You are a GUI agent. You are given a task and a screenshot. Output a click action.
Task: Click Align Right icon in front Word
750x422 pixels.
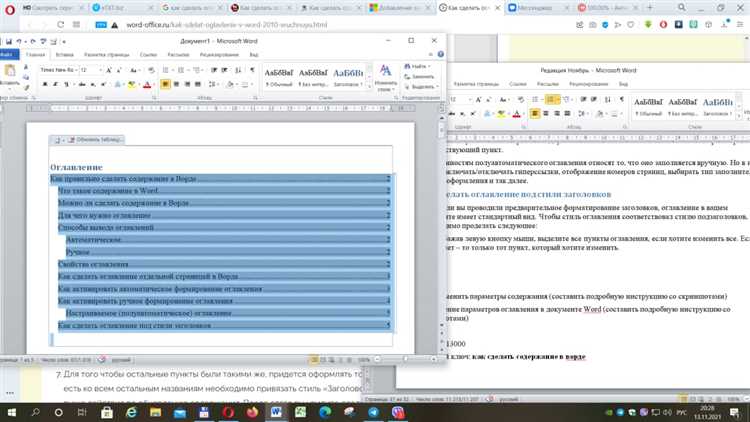click(187, 85)
